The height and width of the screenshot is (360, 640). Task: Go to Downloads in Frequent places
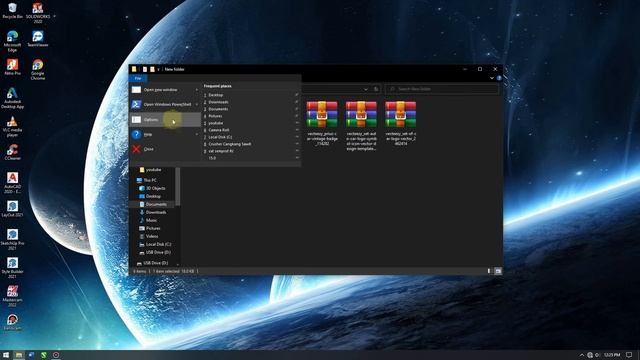[218, 102]
